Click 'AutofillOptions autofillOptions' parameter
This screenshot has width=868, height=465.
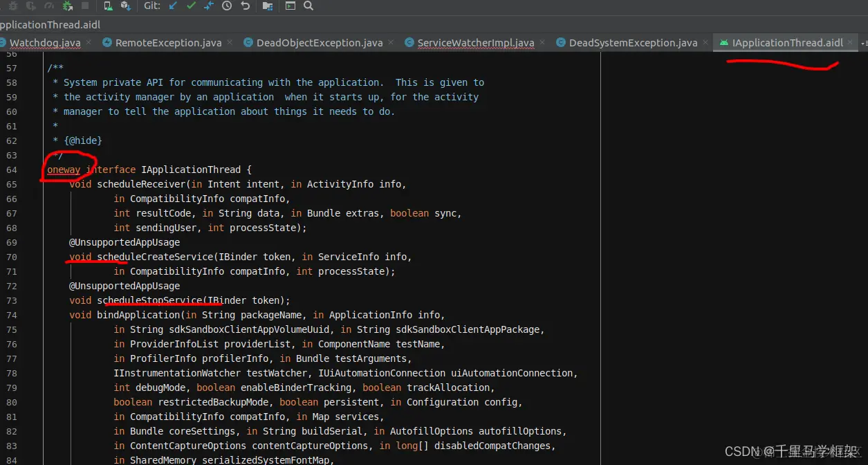click(x=476, y=431)
